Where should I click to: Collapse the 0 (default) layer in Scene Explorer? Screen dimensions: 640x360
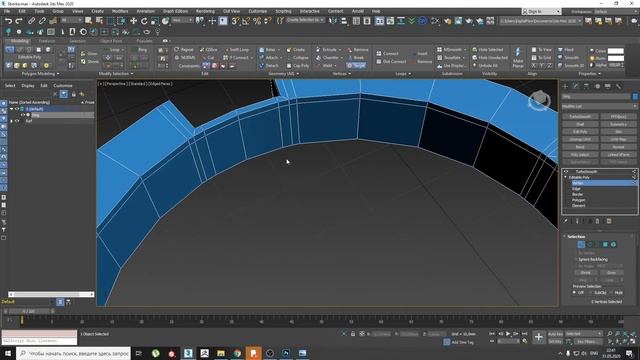click(x=11, y=109)
